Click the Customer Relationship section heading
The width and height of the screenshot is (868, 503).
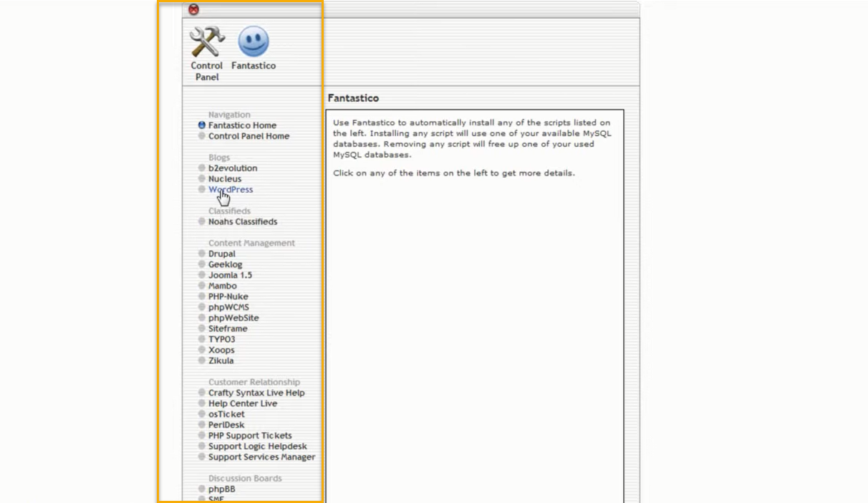coord(254,382)
